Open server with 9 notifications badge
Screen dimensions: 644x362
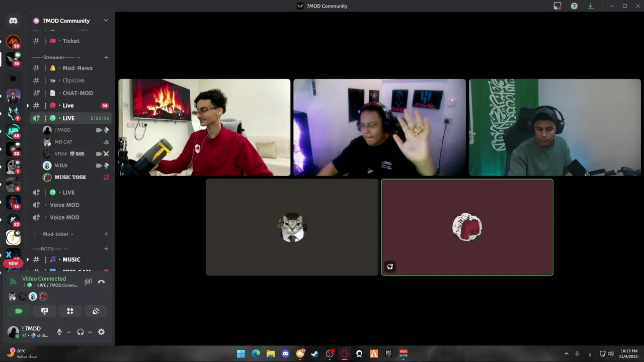click(x=13, y=113)
